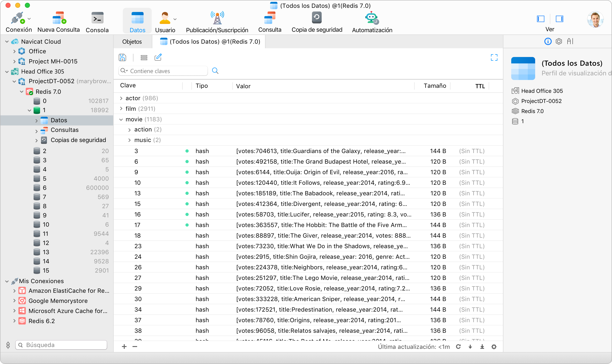The height and width of the screenshot is (364, 612).
Task: Show the information panel tab
Action: (x=548, y=41)
